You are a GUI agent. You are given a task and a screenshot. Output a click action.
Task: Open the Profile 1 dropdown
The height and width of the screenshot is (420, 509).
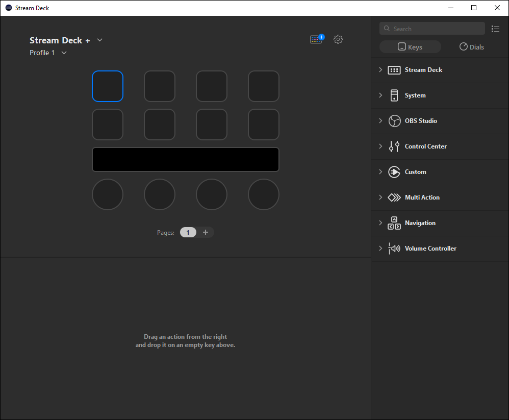click(x=64, y=53)
